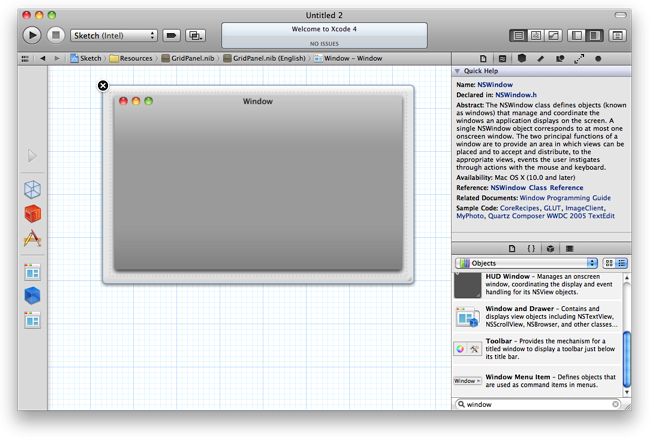This screenshot has width=649, height=437.
Task: Select the blue cube object in dock
Action: pyautogui.click(x=32, y=296)
